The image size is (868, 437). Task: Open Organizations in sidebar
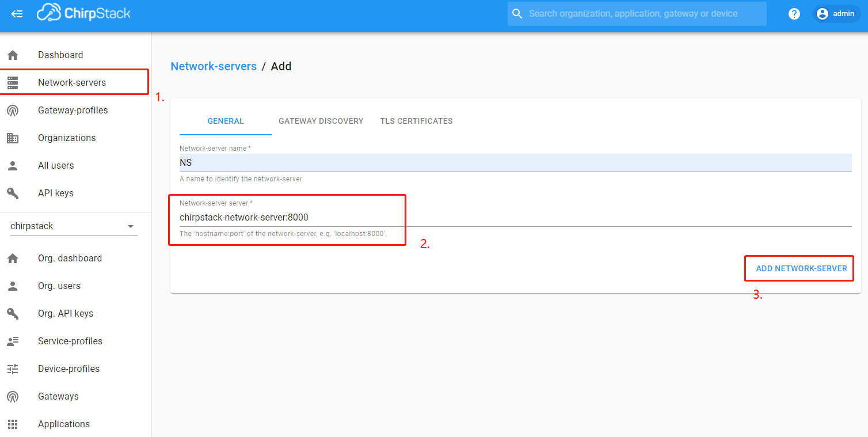point(75,138)
